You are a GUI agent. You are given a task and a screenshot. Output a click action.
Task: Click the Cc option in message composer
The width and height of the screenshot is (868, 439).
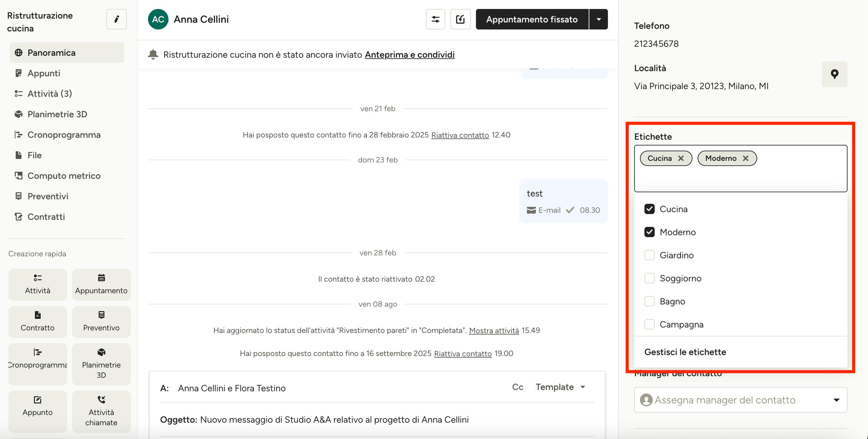pos(518,387)
